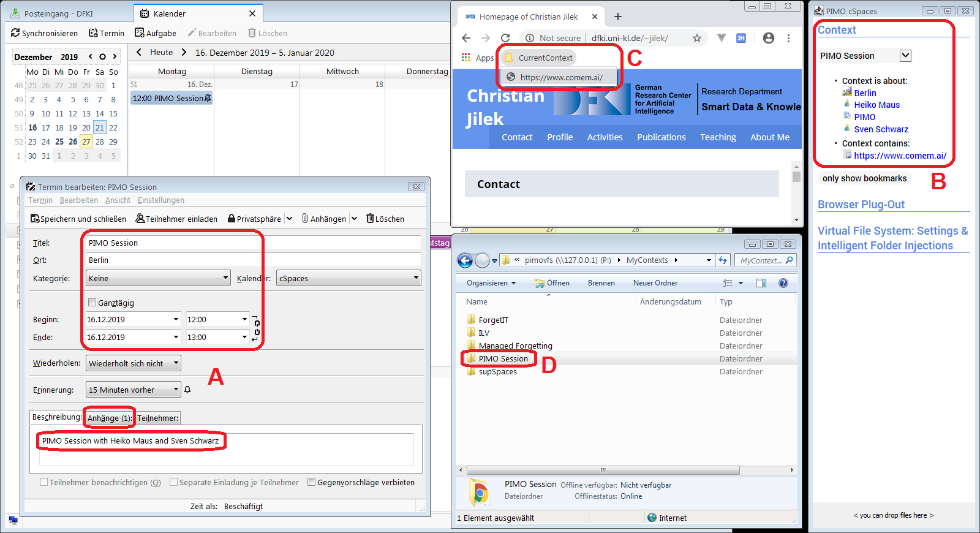Open the 12:00 PIMO Session calendar event
Screen dimensions: 980x533
pyautogui.click(x=171, y=98)
